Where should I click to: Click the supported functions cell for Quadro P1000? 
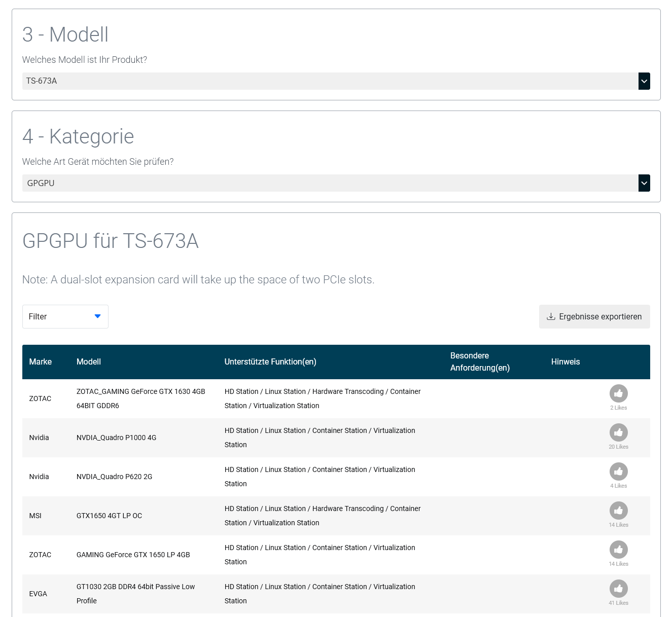320,438
